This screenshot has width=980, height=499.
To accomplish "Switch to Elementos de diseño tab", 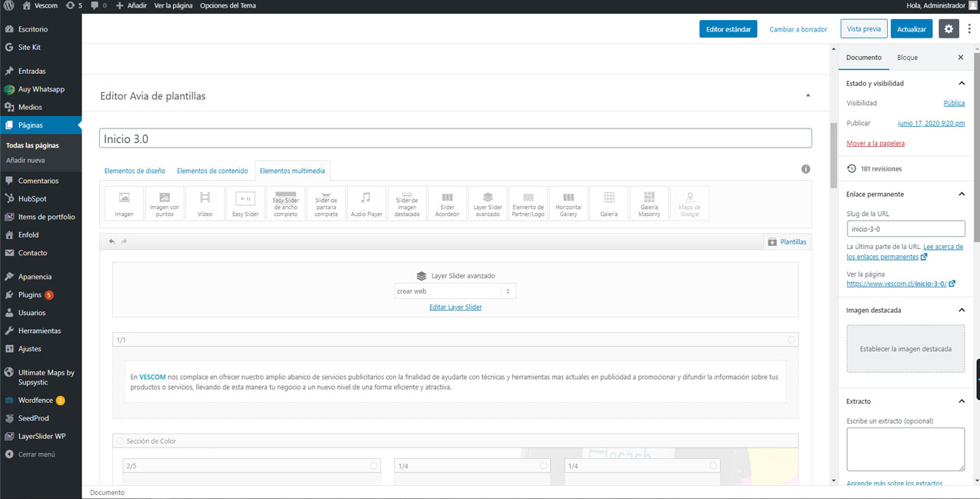I will click(x=135, y=171).
